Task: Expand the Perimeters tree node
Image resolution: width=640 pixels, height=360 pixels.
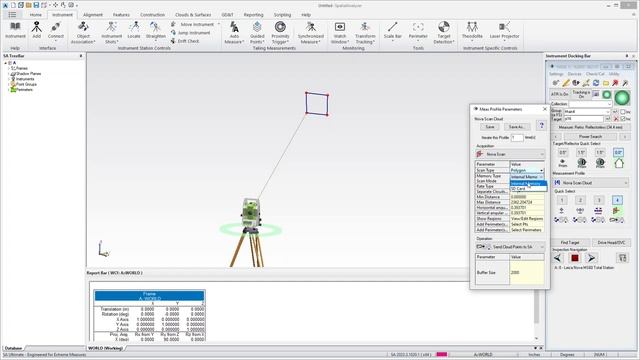Action: 9,89
